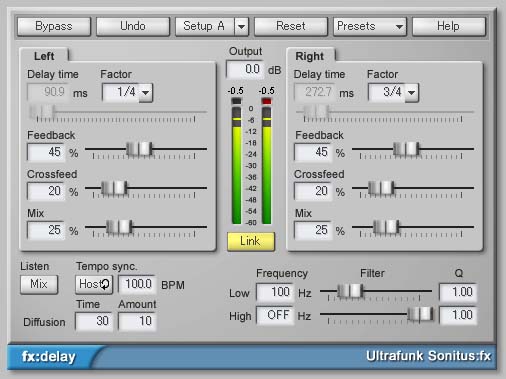
Task: Open Right Factor 3/4 dropdown
Action: click(x=393, y=92)
